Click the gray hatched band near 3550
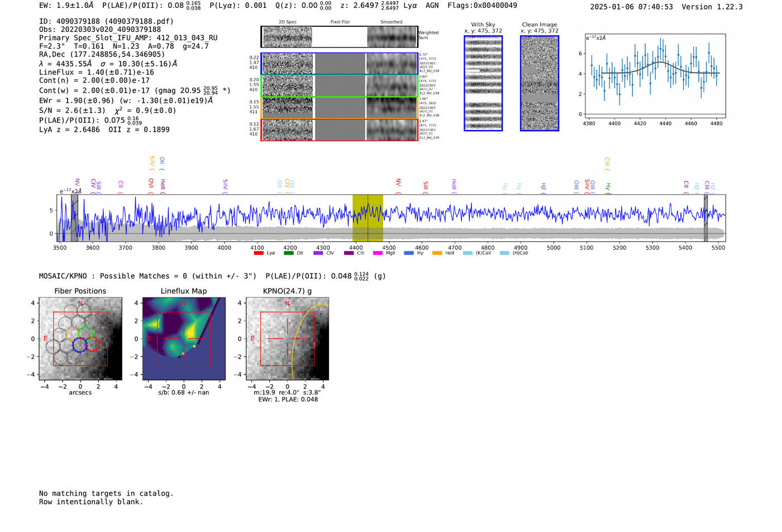 (74, 218)
